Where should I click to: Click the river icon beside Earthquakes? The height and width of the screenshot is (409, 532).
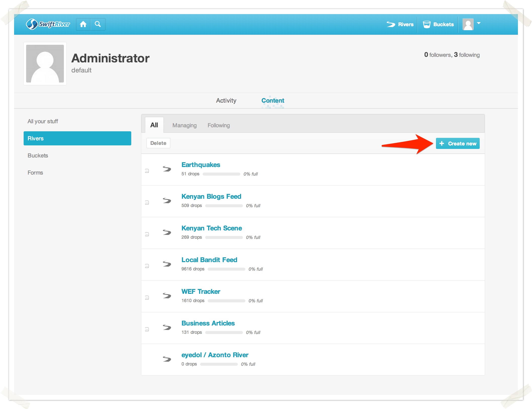click(167, 169)
